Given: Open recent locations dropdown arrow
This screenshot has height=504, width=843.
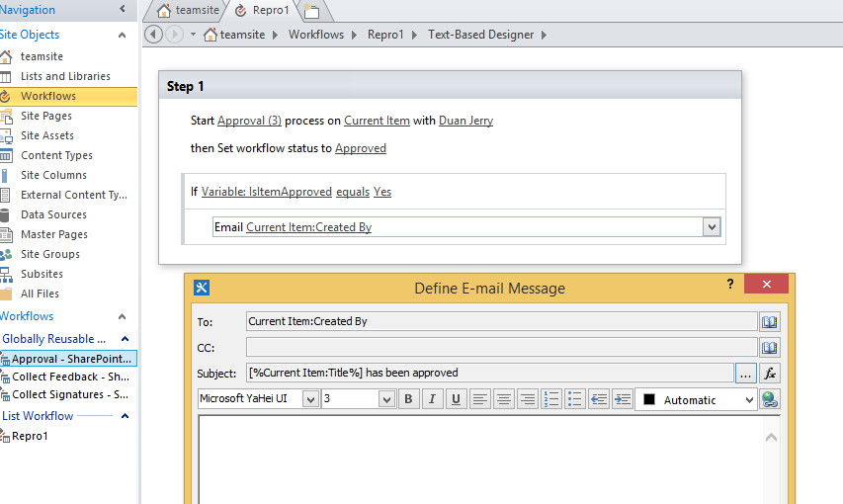Looking at the screenshot, I should (193, 35).
